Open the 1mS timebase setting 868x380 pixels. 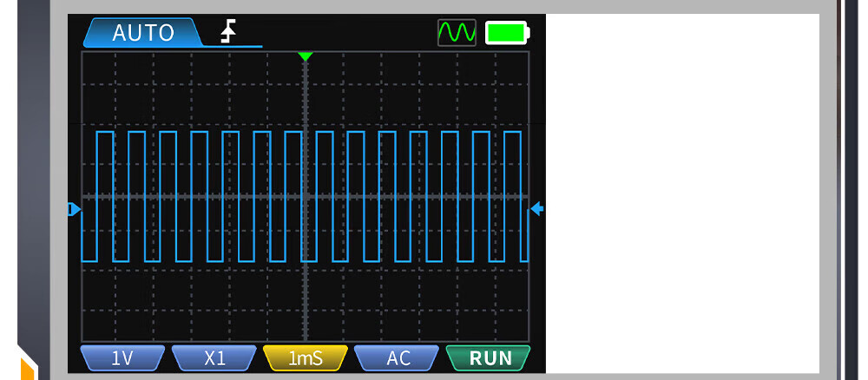click(x=306, y=357)
